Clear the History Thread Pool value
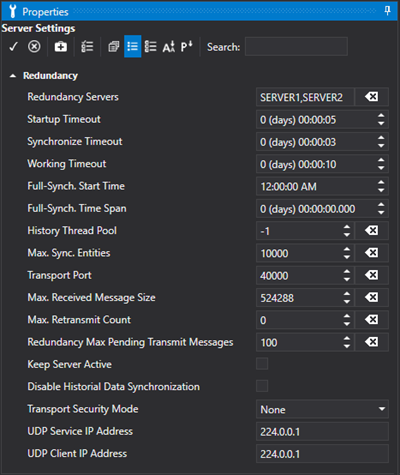Image resolution: width=400 pixels, height=475 pixels. (371, 230)
